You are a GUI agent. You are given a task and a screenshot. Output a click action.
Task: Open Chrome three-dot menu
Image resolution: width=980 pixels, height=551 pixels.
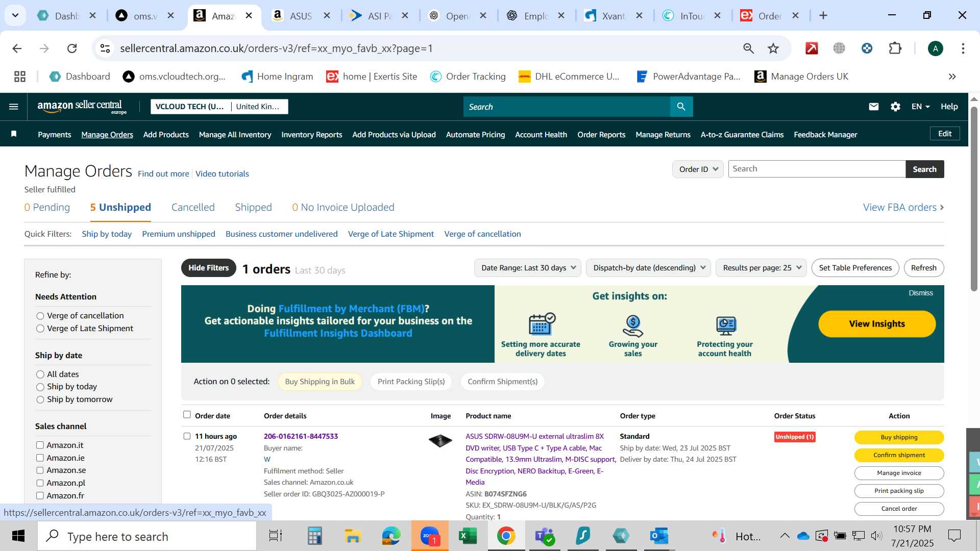coord(963,48)
